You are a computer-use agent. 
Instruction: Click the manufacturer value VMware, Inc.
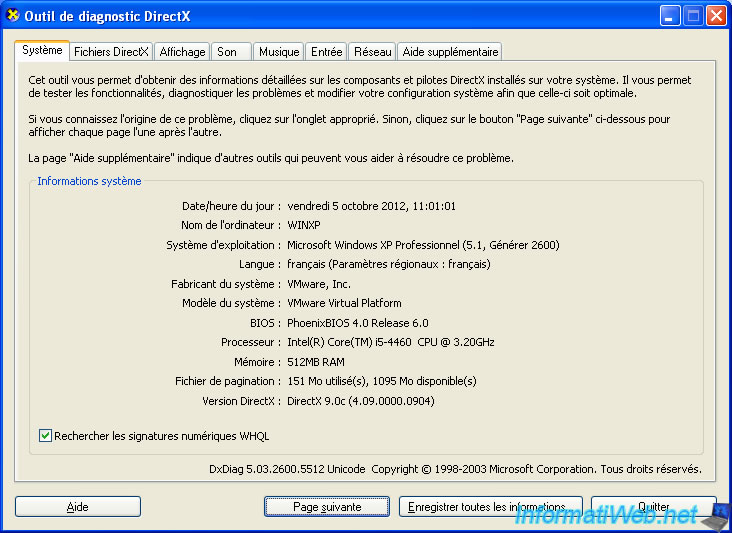coord(319,284)
